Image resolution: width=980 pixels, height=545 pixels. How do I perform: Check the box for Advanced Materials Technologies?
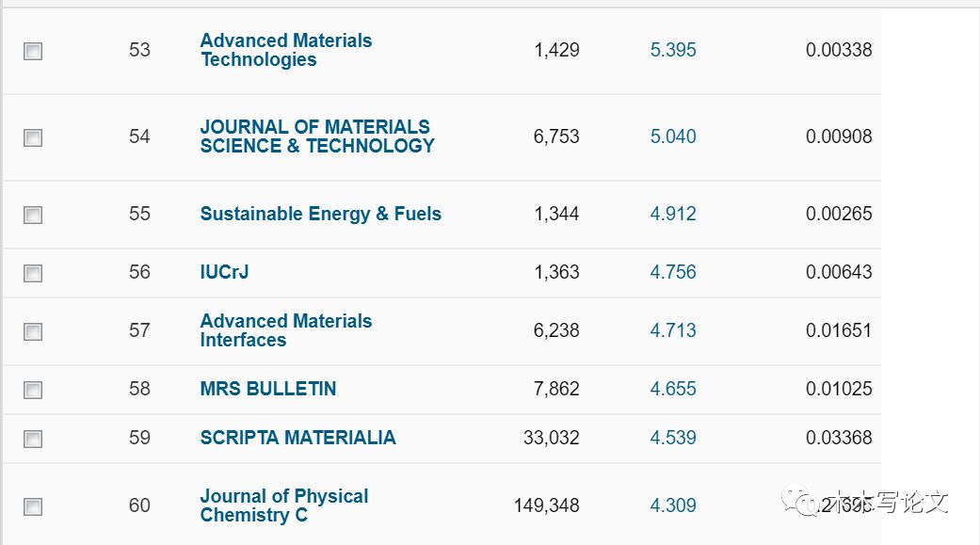tap(33, 52)
